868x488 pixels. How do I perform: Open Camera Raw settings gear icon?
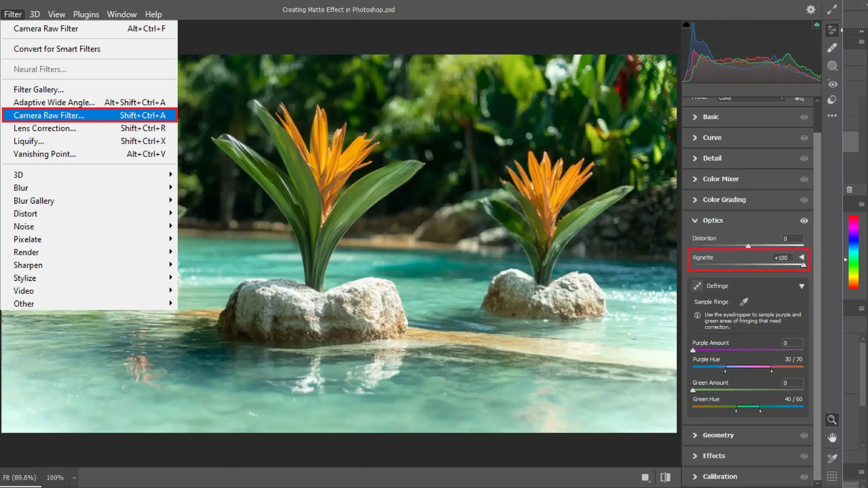click(x=811, y=9)
